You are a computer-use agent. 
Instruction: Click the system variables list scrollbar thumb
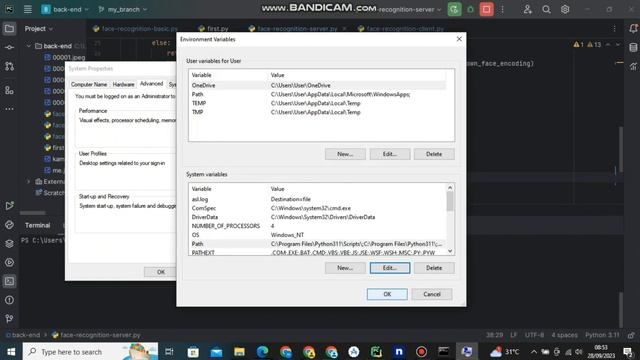pyautogui.click(x=450, y=201)
